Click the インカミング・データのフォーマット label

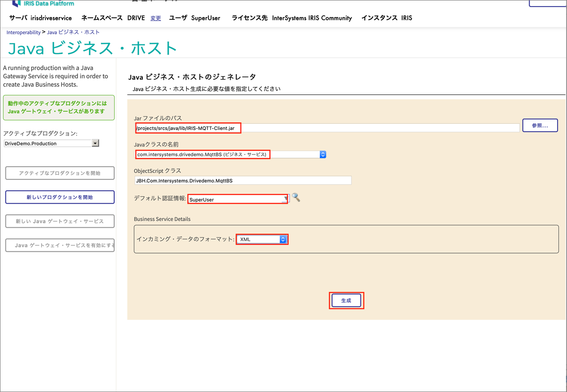click(x=185, y=239)
